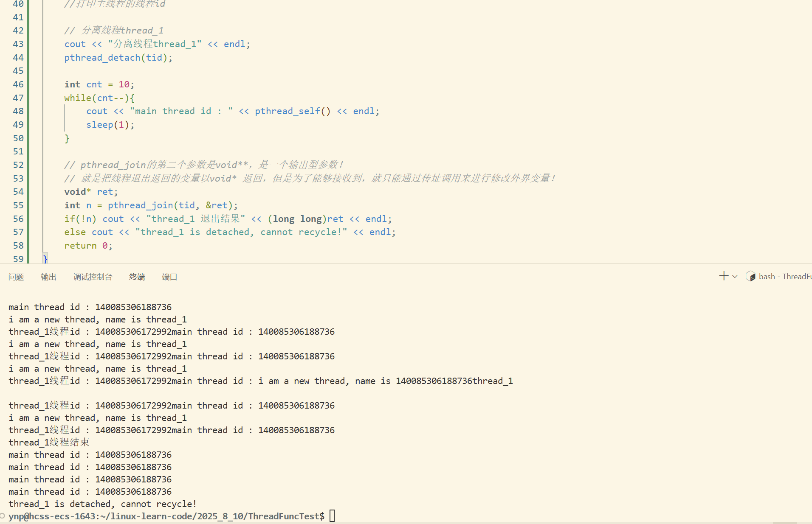This screenshot has height=524, width=812.
Task: Click the pthread_self() call on line 48
Action: click(x=293, y=111)
